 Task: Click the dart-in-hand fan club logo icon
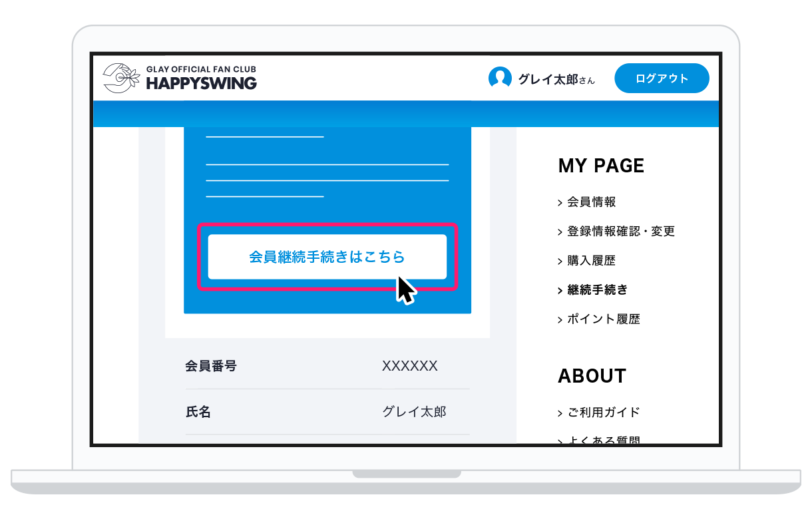[121, 78]
